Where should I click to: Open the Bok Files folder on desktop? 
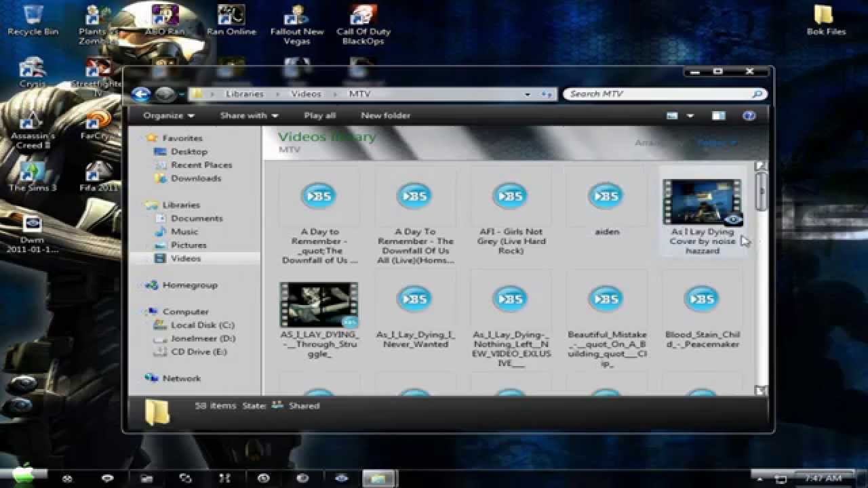826,20
